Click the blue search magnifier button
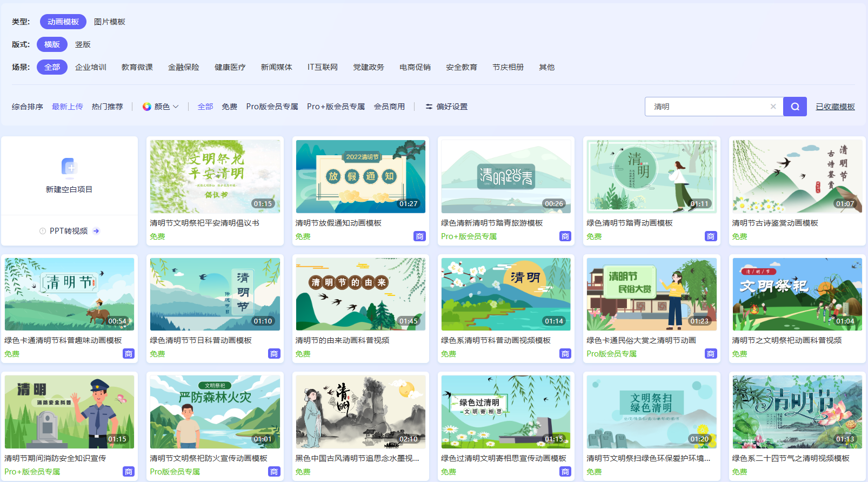The width and height of the screenshot is (868, 482). pyautogui.click(x=794, y=107)
